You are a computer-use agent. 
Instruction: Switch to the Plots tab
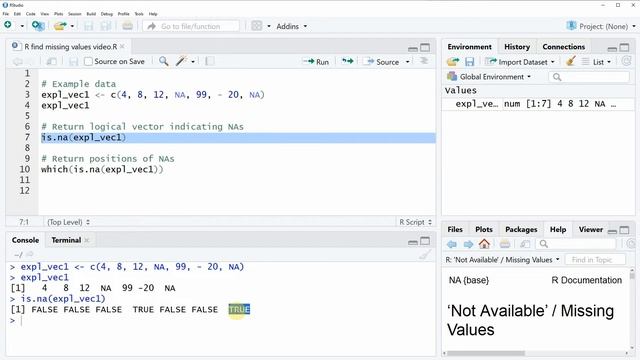coord(484,229)
